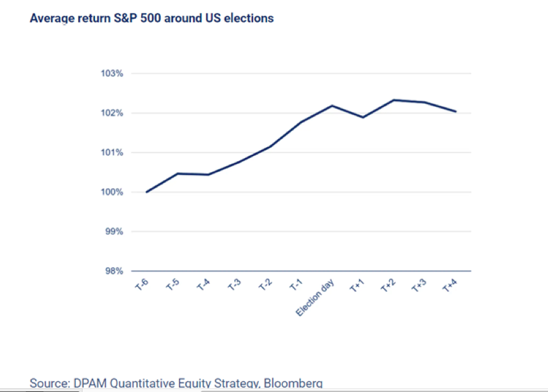Click the line's data point at Election day
The height and width of the screenshot is (392, 548).
[332, 106]
